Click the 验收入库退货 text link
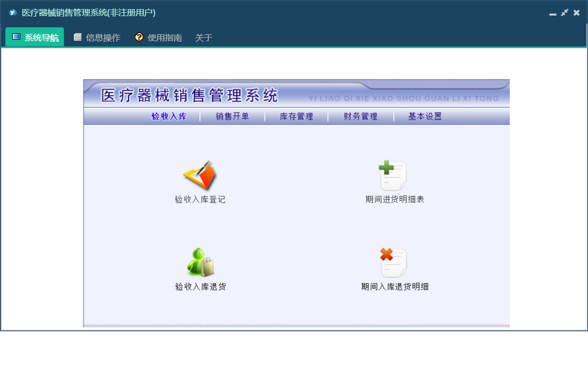This screenshot has height=390, width=588. 201,287
